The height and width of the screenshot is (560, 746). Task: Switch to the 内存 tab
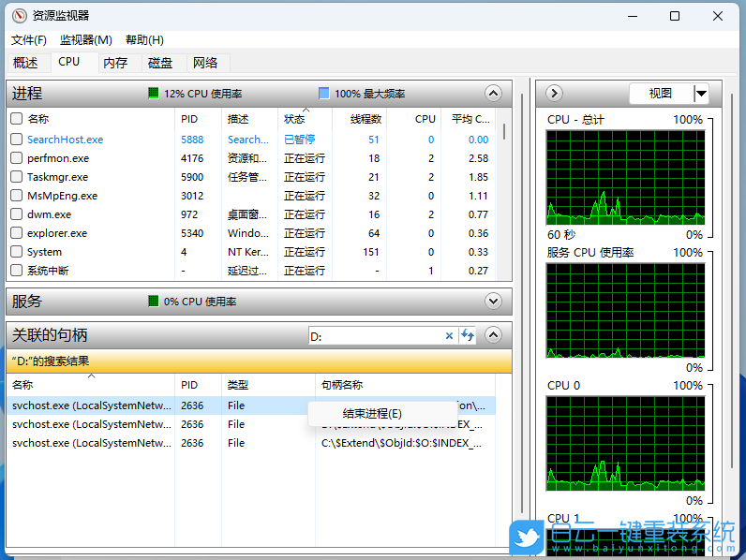(x=115, y=63)
